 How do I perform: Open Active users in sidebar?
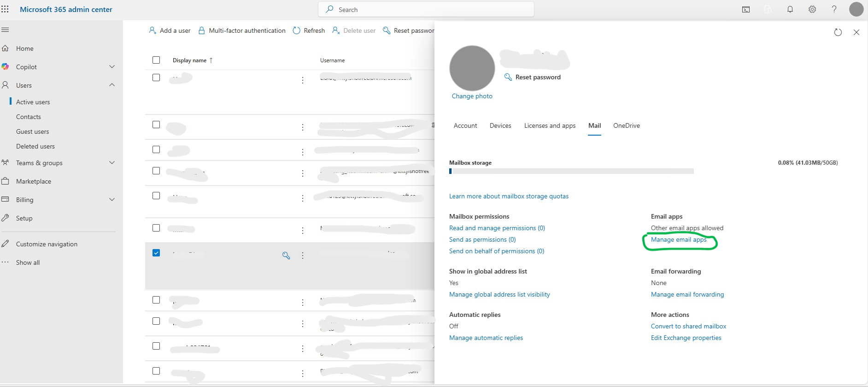tap(33, 102)
